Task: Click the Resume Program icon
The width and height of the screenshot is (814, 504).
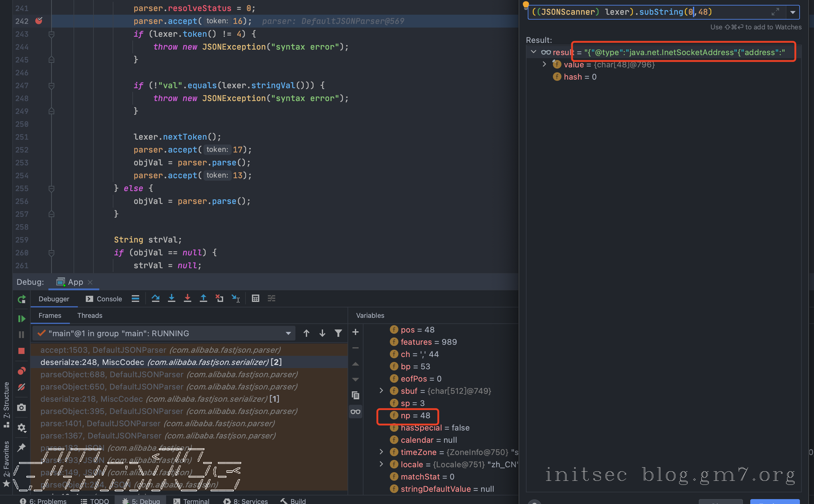Action: tap(22, 319)
